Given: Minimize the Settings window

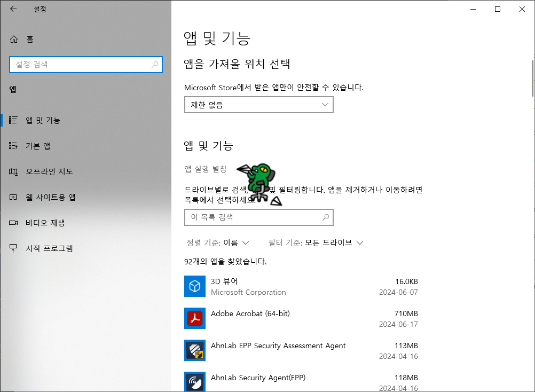Looking at the screenshot, I should (x=473, y=9).
